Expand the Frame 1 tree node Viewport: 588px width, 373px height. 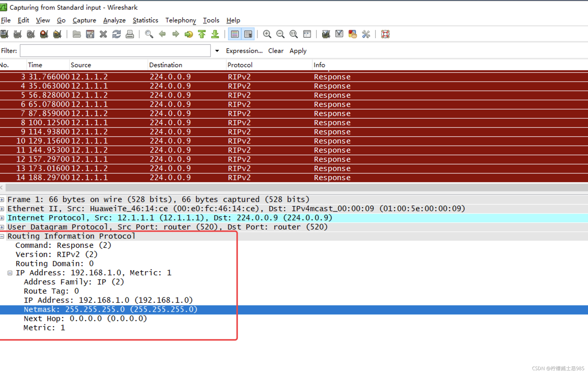point(2,200)
